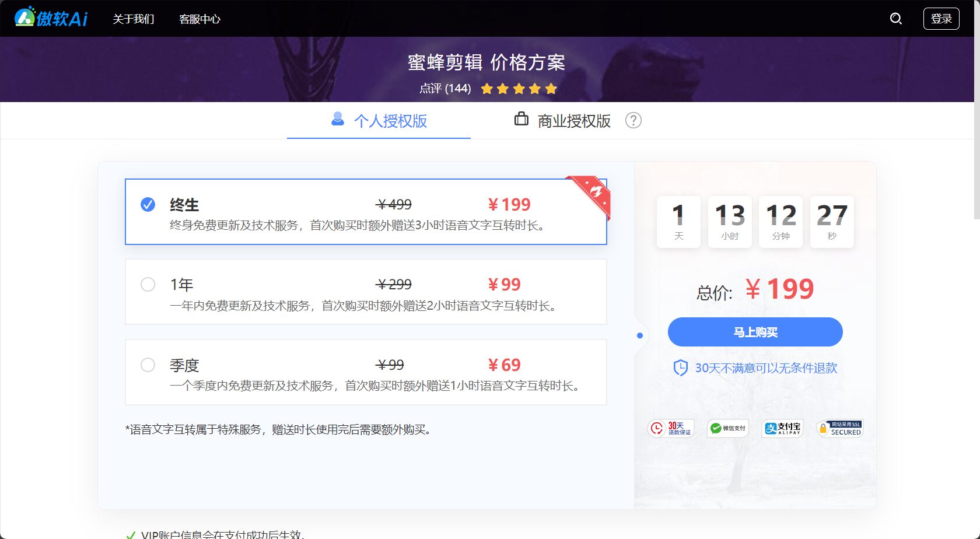
Task: Click the countdown 天 days box
Action: click(x=678, y=222)
